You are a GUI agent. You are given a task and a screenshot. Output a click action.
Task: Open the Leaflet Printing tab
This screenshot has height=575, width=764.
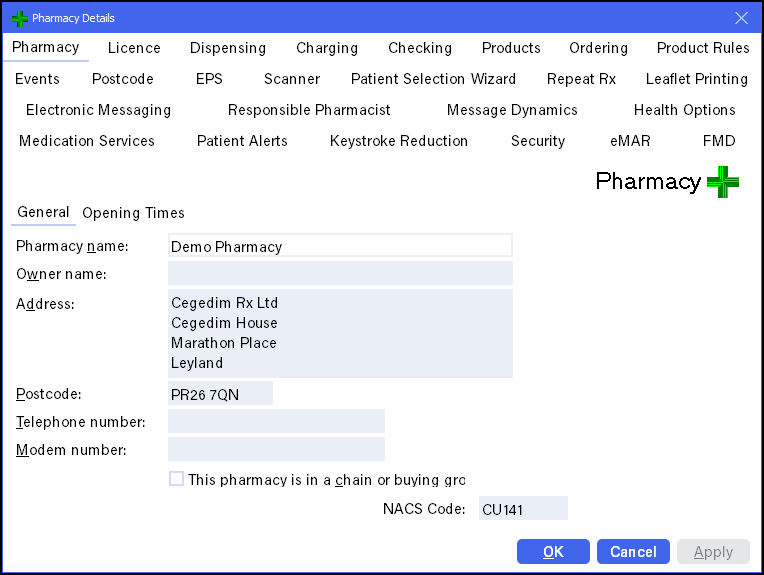point(696,79)
